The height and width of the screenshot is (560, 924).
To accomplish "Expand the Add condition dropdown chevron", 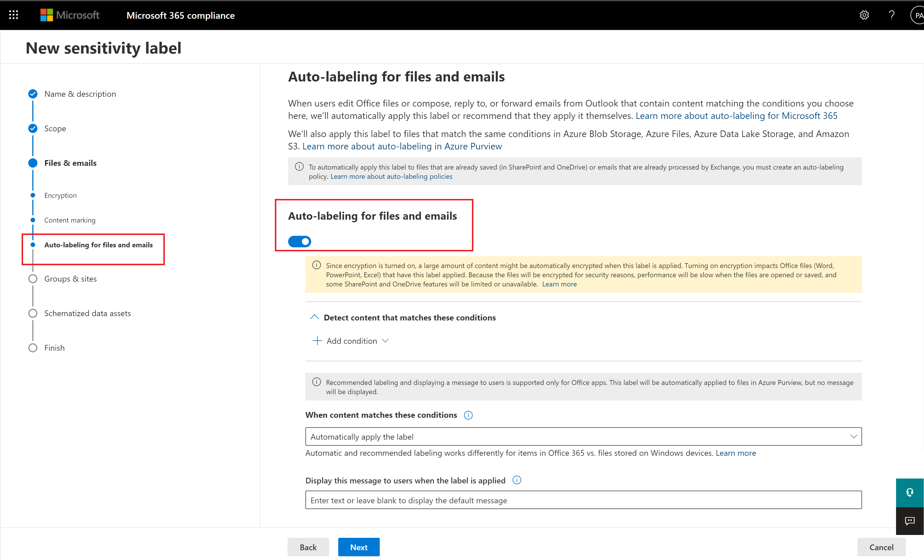I will (385, 341).
